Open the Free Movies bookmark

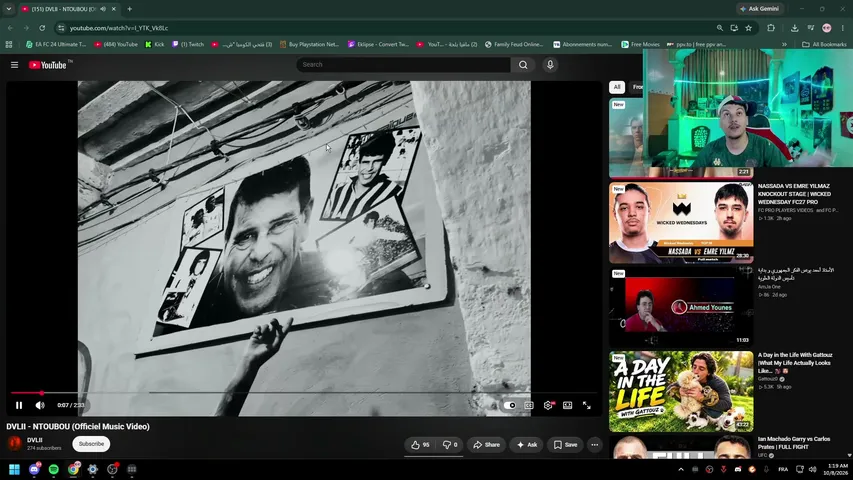click(640, 45)
